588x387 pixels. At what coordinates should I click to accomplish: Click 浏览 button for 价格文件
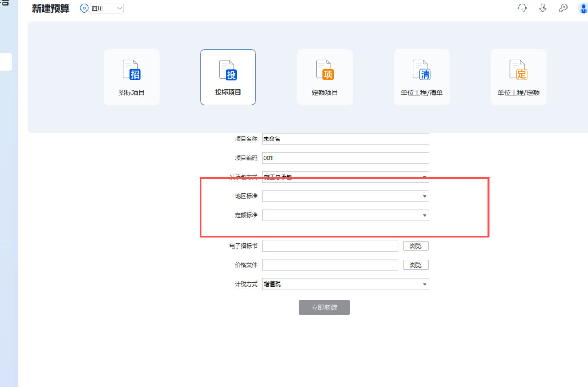pyautogui.click(x=416, y=265)
